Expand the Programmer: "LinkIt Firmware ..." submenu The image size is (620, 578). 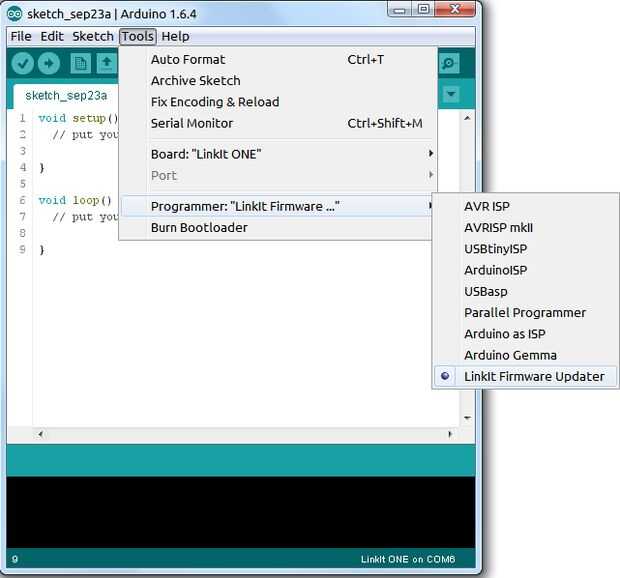click(276, 206)
